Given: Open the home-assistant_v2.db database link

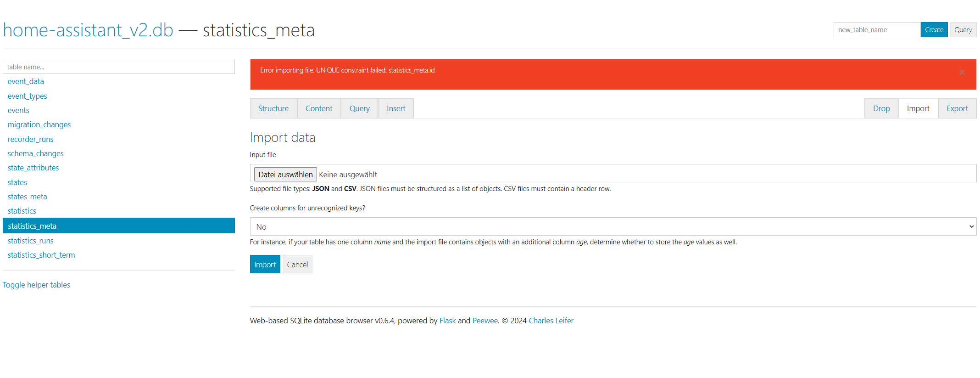Looking at the screenshot, I should [x=88, y=30].
